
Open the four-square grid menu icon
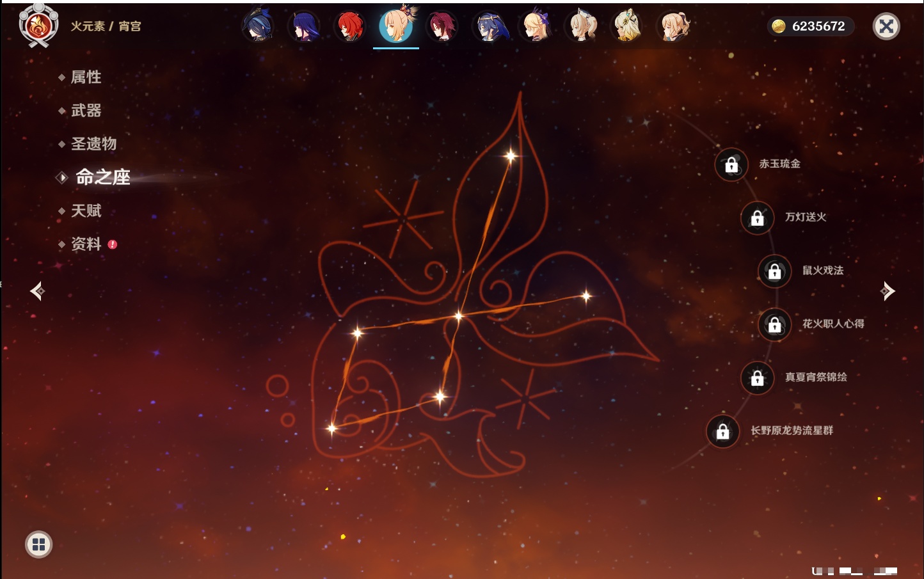38,544
